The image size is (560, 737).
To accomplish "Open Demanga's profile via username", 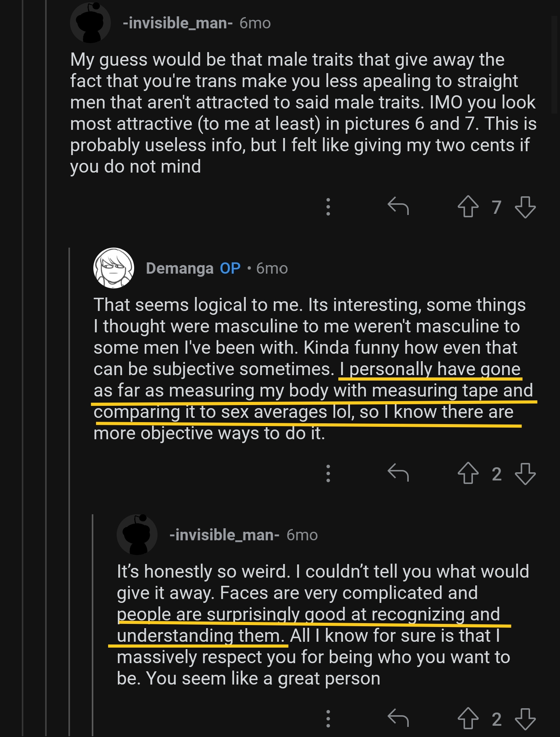I will tap(180, 268).
